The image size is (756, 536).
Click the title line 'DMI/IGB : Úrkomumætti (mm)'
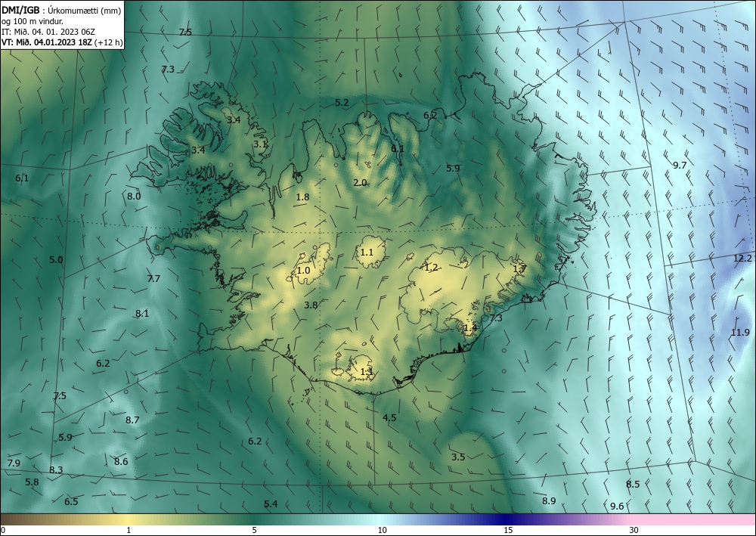click(x=61, y=9)
